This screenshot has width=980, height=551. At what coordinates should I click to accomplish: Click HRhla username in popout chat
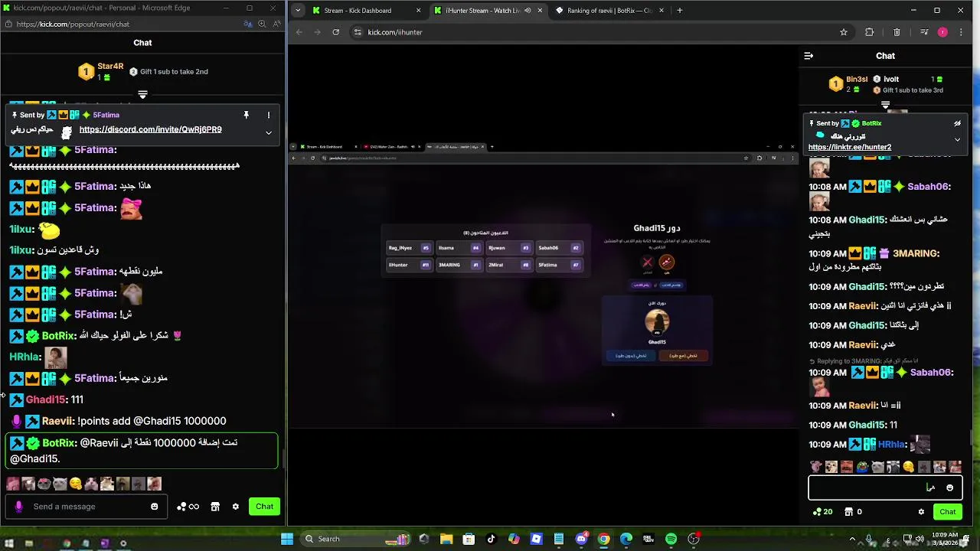point(24,357)
